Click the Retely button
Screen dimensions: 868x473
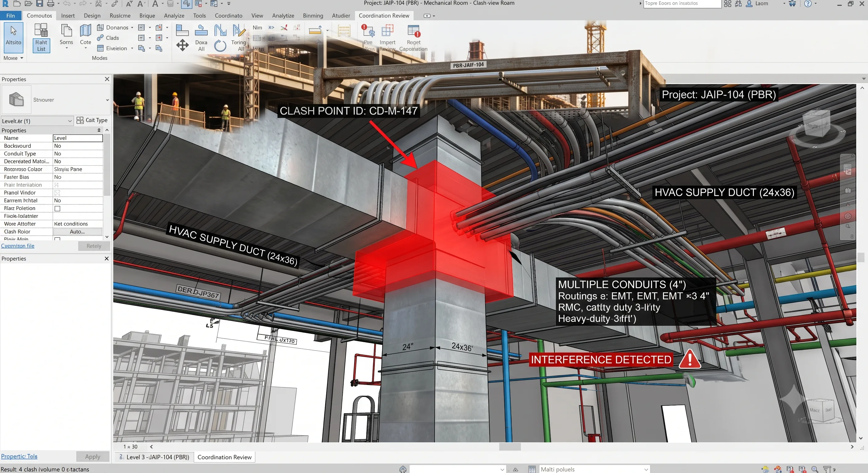pyautogui.click(x=94, y=246)
